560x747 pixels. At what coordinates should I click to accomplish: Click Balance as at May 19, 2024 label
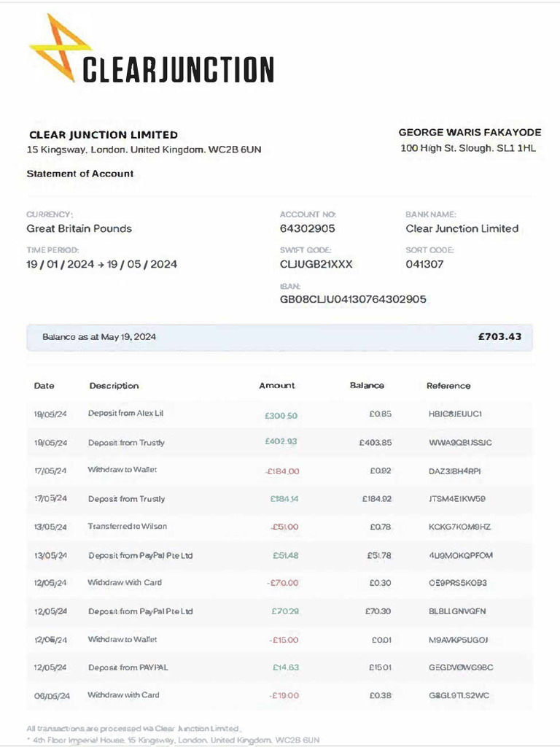pyautogui.click(x=99, y=337)
